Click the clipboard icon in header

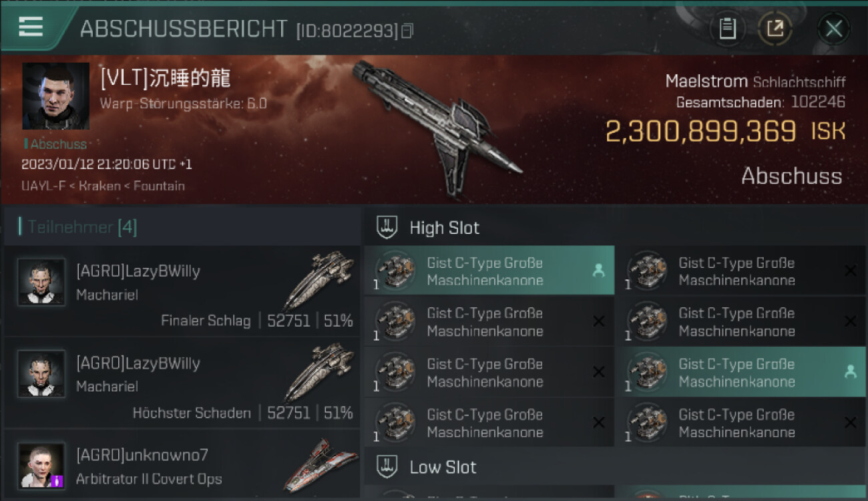[x=727, y=29]
